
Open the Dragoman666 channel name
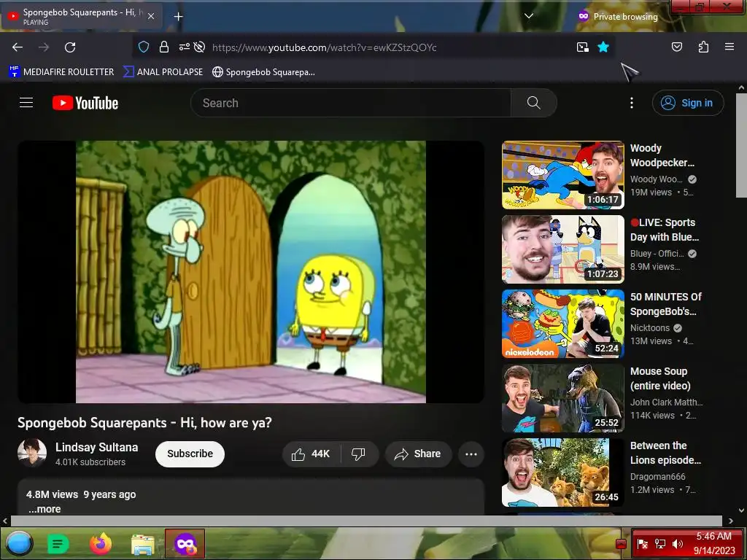coord(658,476)
